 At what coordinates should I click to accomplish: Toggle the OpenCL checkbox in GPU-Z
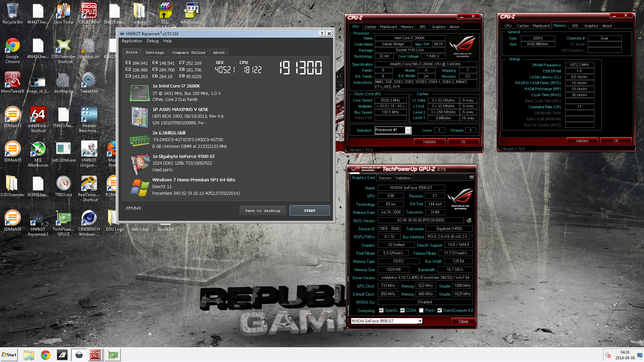[381, 310]
